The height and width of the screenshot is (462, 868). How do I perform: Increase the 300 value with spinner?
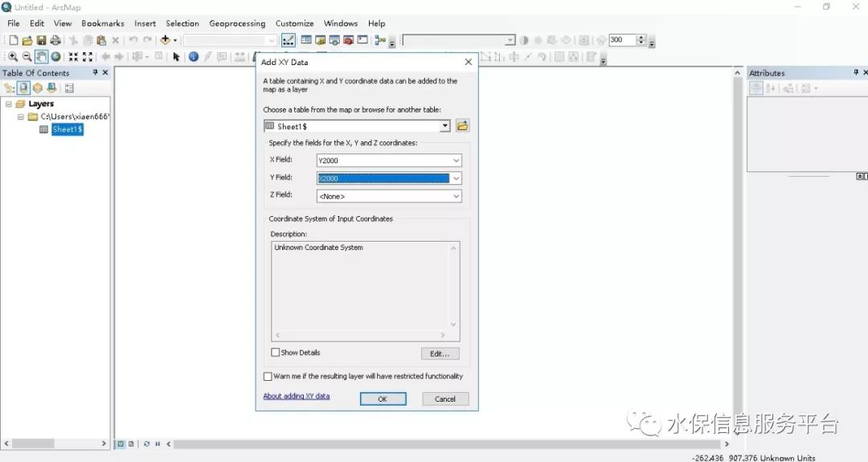641,38
